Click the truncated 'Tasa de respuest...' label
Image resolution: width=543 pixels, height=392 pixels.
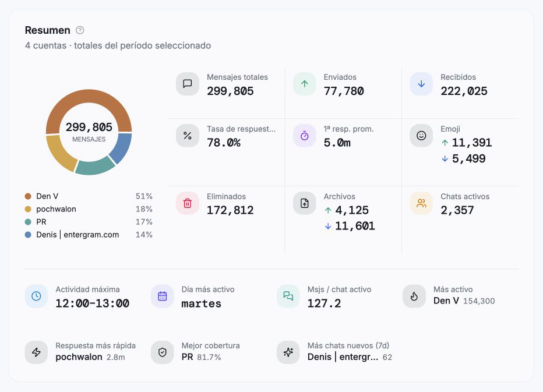point(241,129)
